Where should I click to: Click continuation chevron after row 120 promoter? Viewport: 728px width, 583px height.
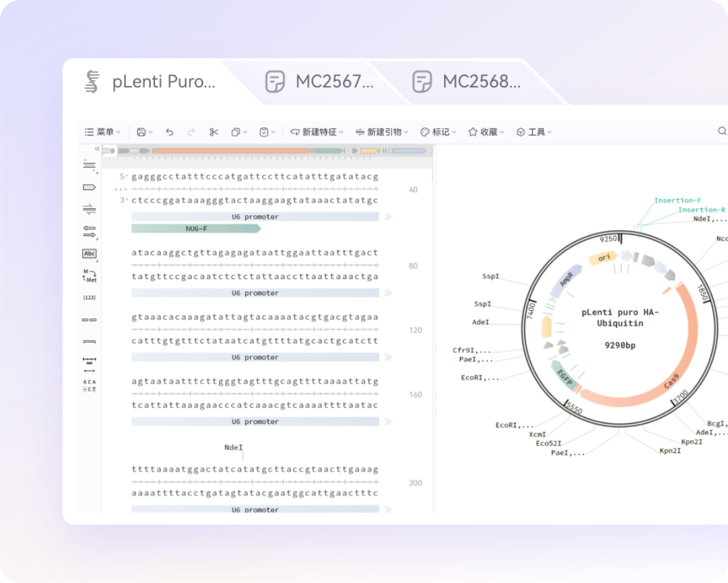pos(388,357)
